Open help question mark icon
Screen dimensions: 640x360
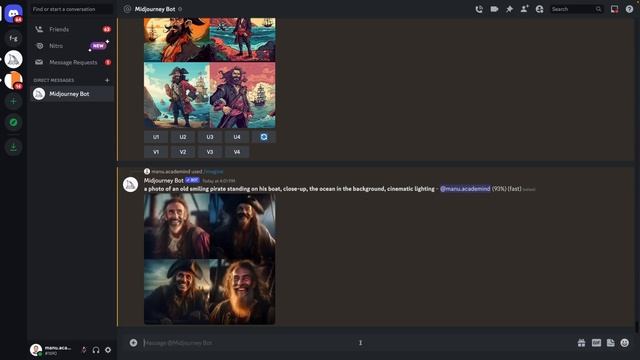coord(629,9)
